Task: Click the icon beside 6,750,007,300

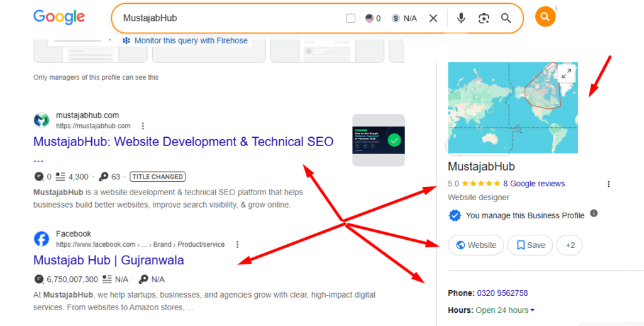Action: pos(38,279)
